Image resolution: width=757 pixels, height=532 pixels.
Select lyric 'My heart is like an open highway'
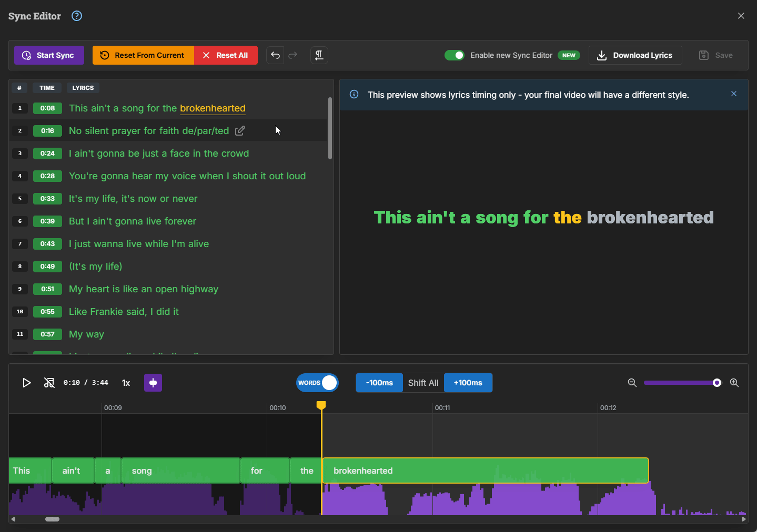pos(144,289)
